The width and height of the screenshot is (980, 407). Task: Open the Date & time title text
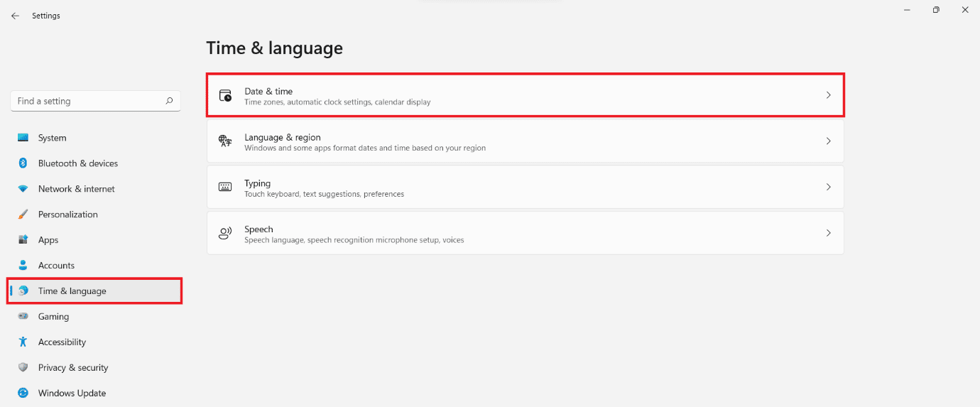[268, 92]
